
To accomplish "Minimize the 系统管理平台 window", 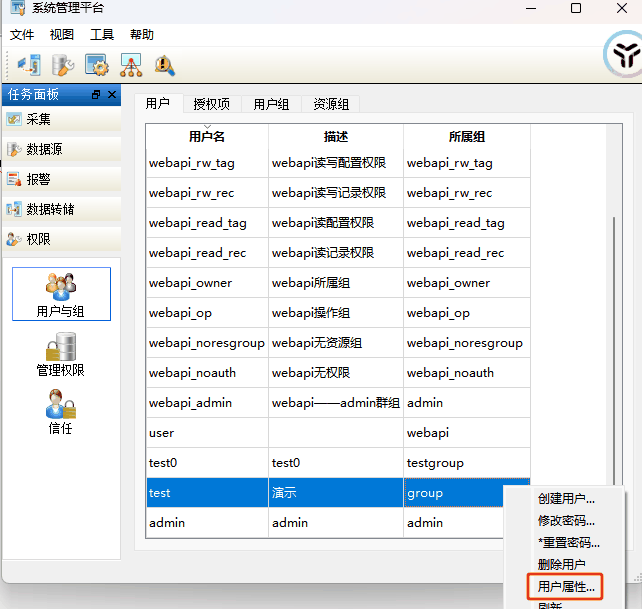I will 531,8.
